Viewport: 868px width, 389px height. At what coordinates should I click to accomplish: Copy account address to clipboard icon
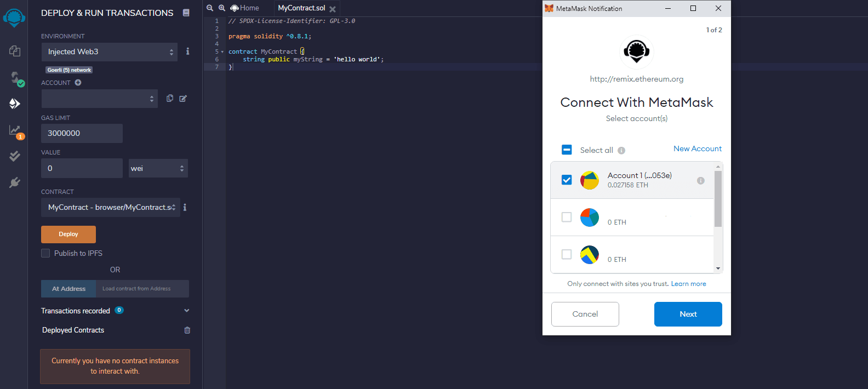click(x=170, y=98)
